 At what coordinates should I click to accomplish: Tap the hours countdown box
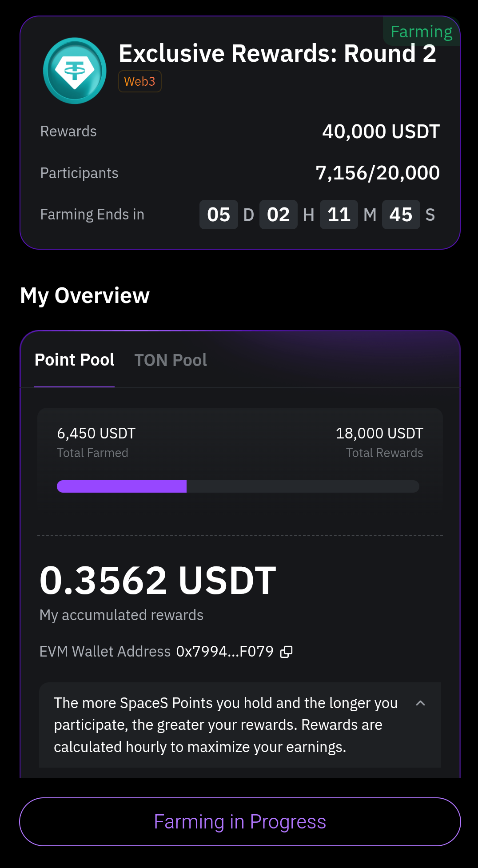click(279, 215)
